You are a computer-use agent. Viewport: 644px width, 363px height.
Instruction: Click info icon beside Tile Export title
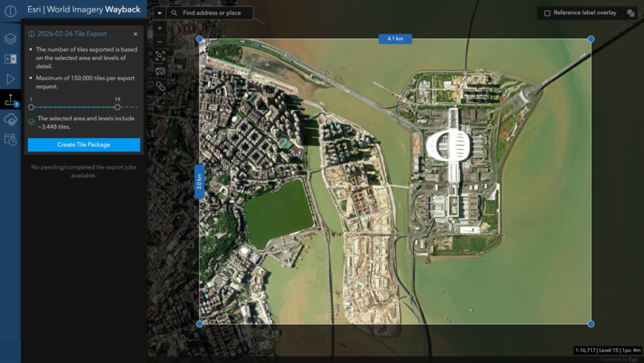31,34
